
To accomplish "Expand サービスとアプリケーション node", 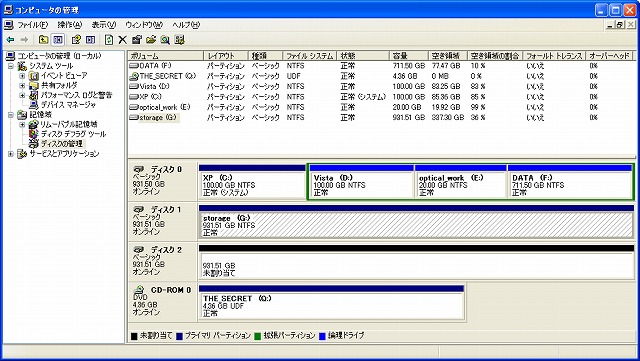I will click(11, 154).
